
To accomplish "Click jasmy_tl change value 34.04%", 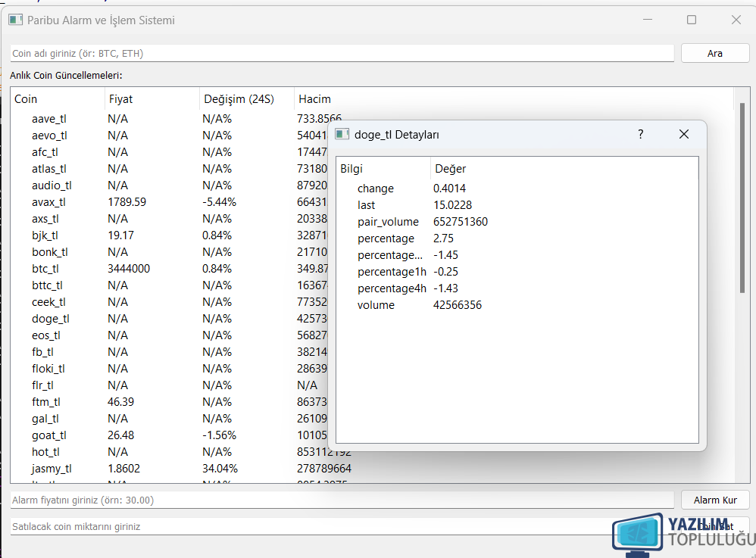I will (220, 469).
